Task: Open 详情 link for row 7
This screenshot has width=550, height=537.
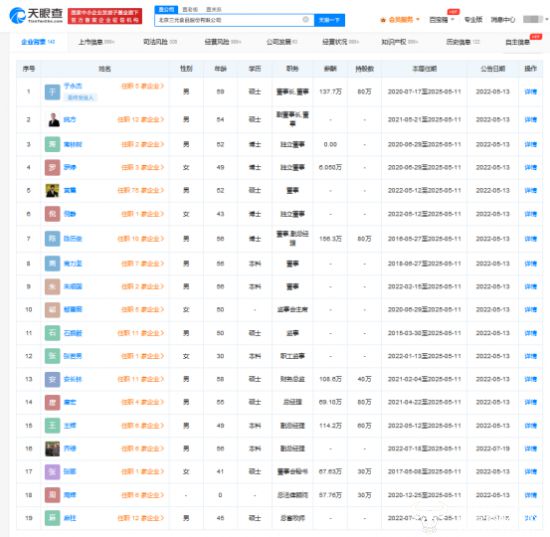Action: (530, 239)
